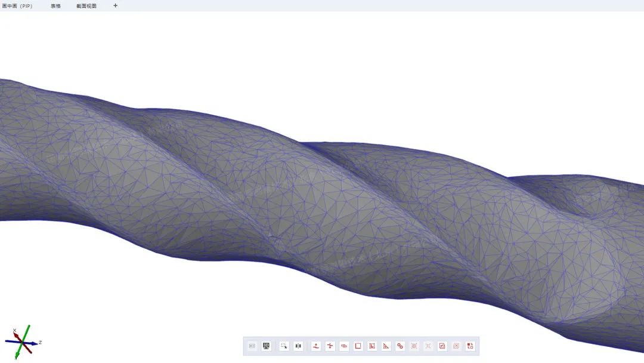
Task: Select the 截面视图 tab
Action: tap(86, 6)
